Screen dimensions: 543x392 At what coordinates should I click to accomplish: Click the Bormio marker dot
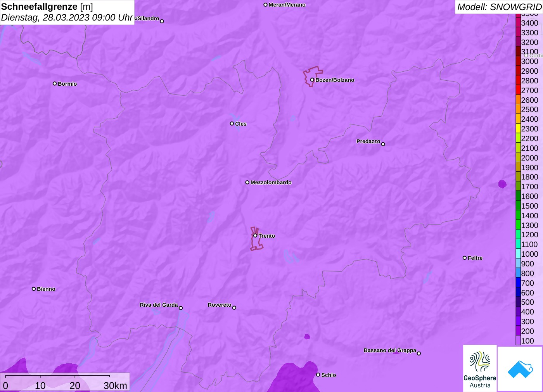pyautogui.click(x=55, y=84)
